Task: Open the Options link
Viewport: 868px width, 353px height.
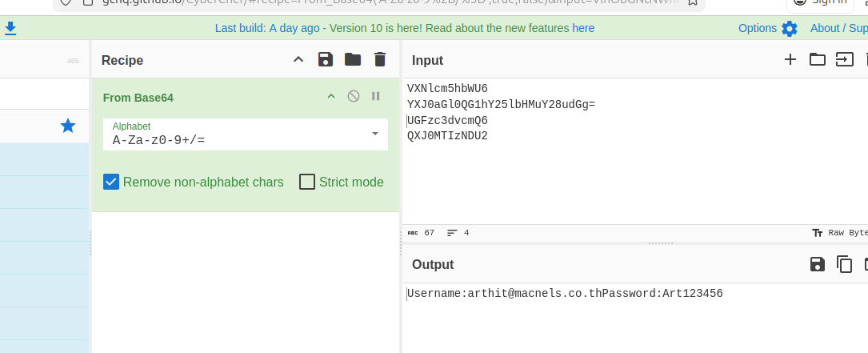Action: tap(758, 28)
